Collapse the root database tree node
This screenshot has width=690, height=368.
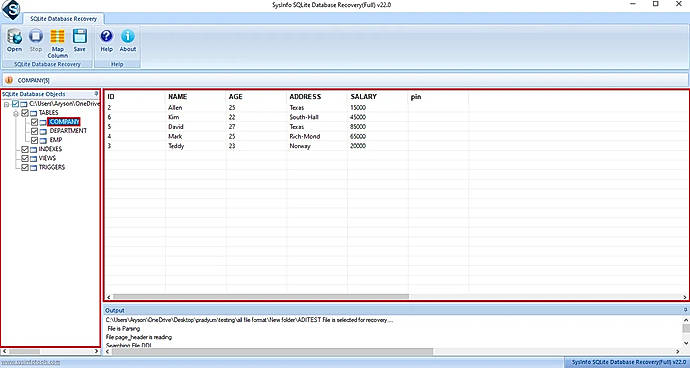7,104
